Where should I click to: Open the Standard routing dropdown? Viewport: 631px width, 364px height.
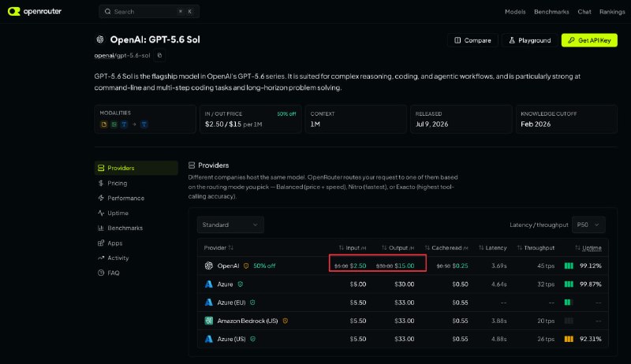pos(230,225)
